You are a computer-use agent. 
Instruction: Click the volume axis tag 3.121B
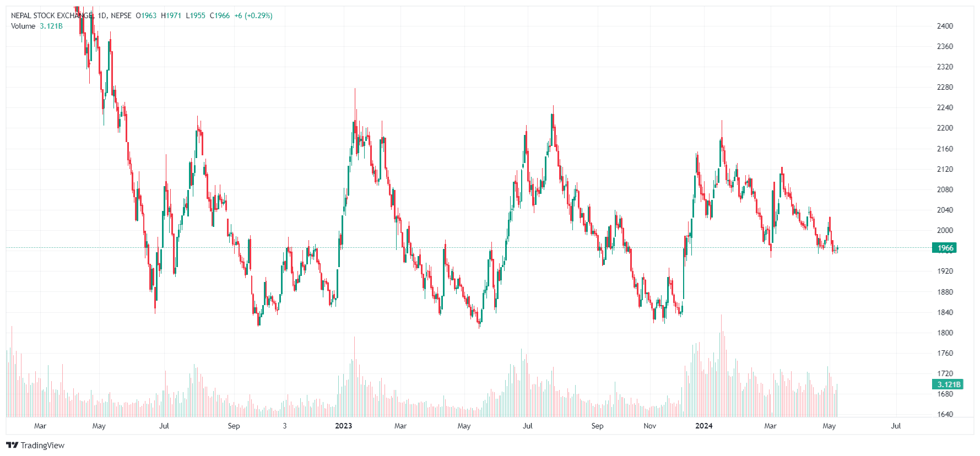947,384
